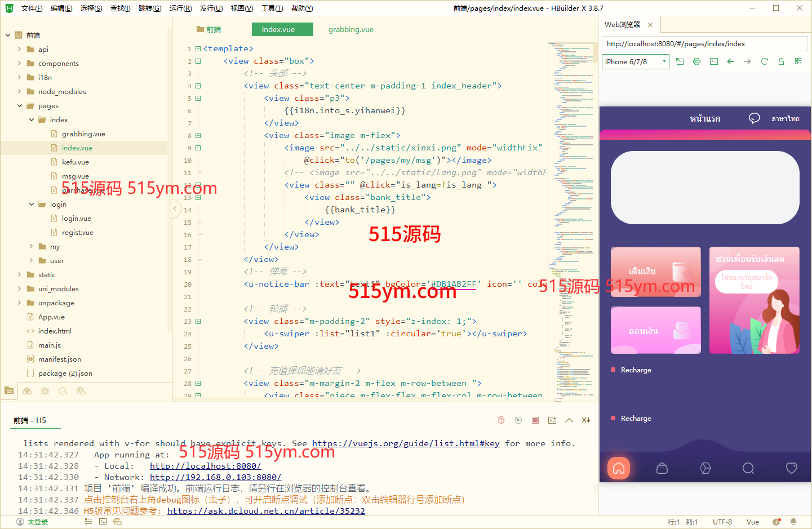Image resolution: width=812 pixels, height=529 pixels.
Task: Toggle the lock icon in browser toolbar
Action: (x=781, y=61)
